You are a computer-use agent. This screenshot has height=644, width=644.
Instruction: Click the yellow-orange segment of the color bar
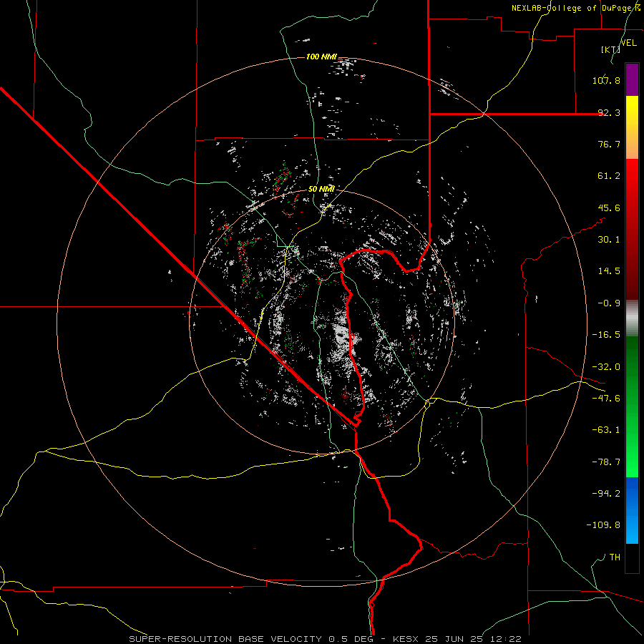point(632,127)
